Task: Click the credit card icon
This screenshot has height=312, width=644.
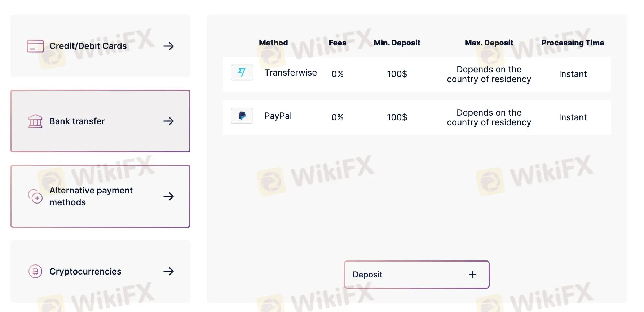Action: 35,46
